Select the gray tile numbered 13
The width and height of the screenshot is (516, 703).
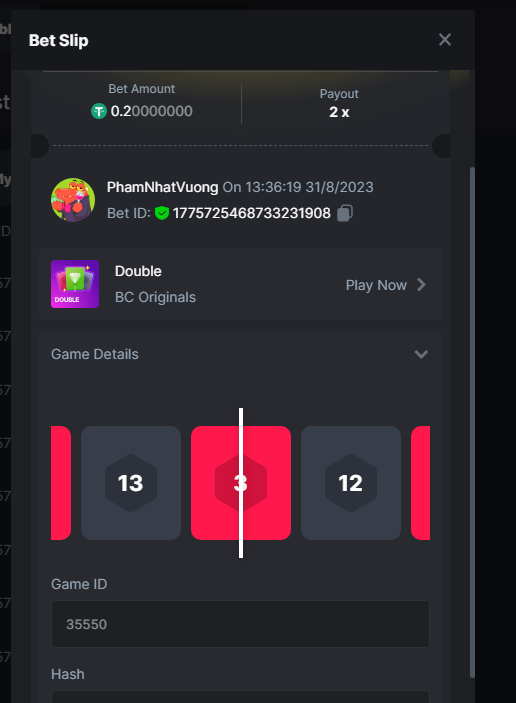(131, 483)
